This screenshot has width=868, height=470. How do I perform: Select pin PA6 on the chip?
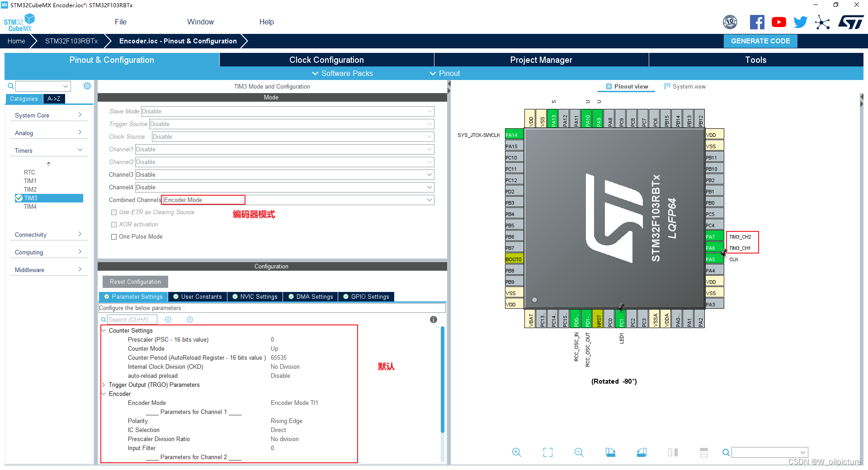point(715,248)
